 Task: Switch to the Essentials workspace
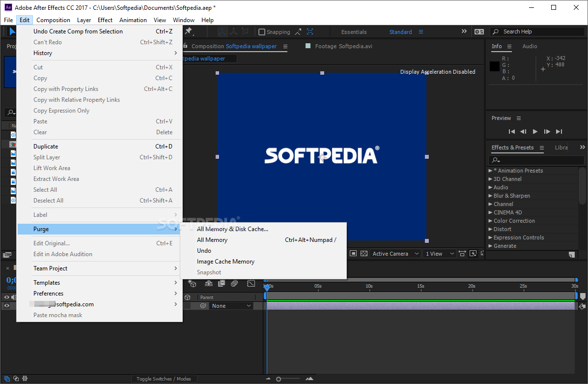tap(354, 32)
